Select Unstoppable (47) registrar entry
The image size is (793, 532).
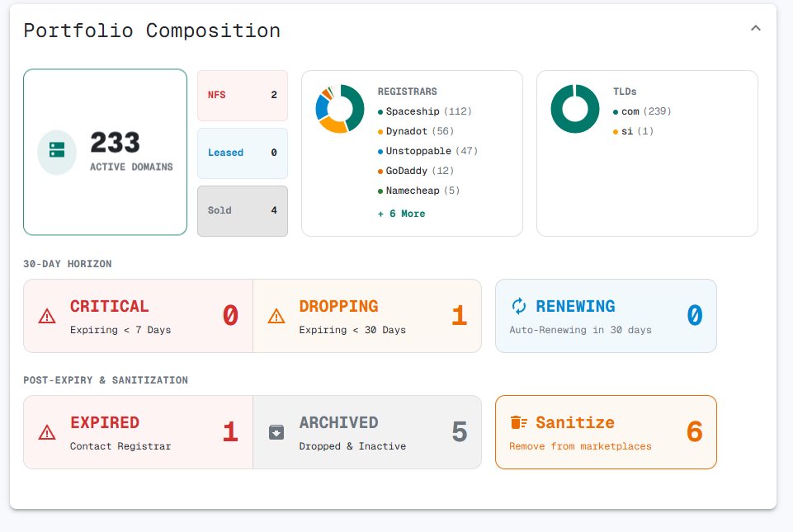tap(427, 151)
